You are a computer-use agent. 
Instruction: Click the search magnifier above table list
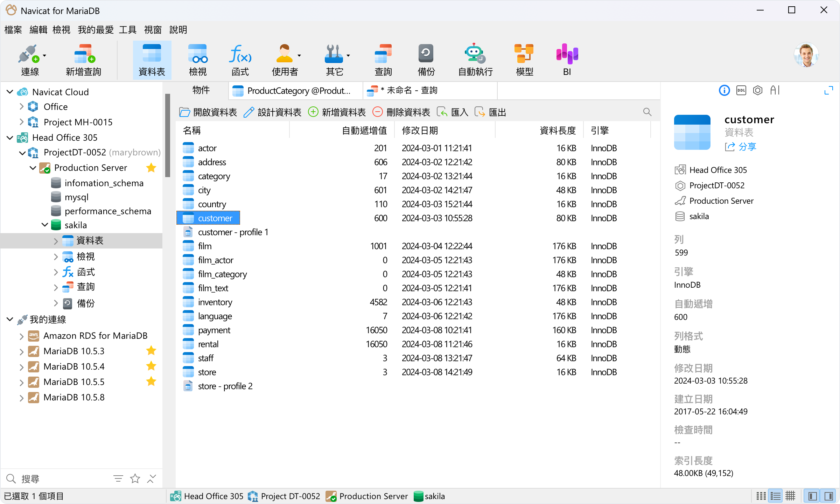(647, 112)
